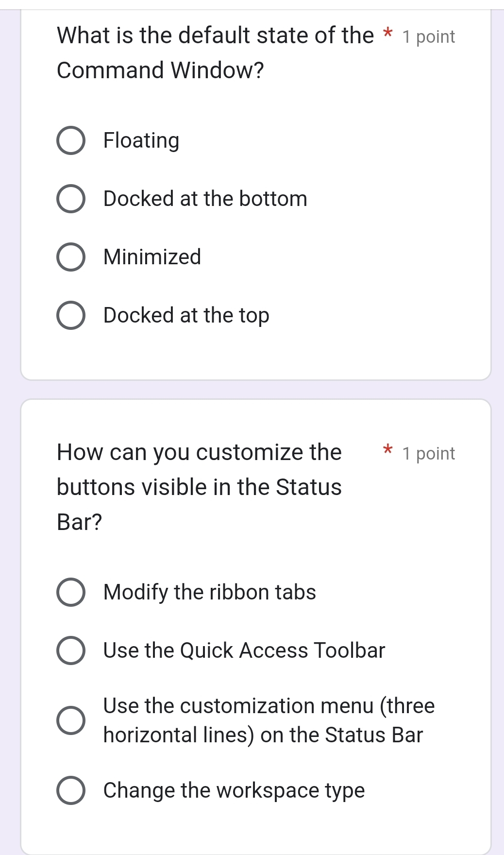Select the Use the Quick Access Toolbar radio circle
Viewport: 504px width, 855px height.
click(x=71, y=650)
